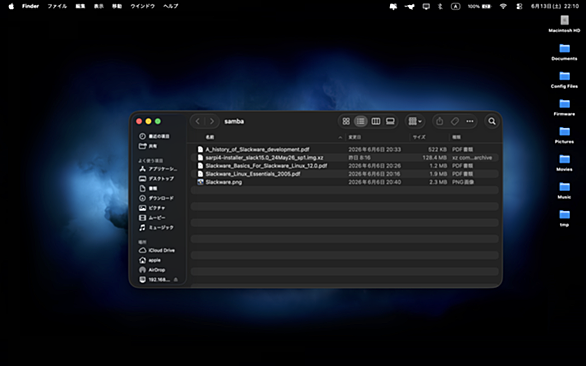Image resolution: width=586 pixels, height=366 pixels.
Task: Click the tag icon in toolbar
Action: 454,121
